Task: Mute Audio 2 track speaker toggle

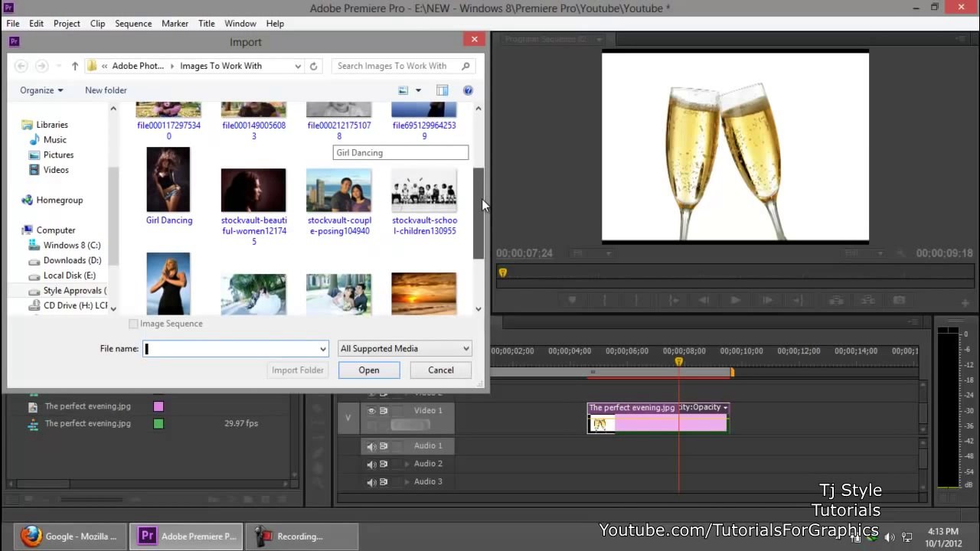Action: click(x=371, y=464)
